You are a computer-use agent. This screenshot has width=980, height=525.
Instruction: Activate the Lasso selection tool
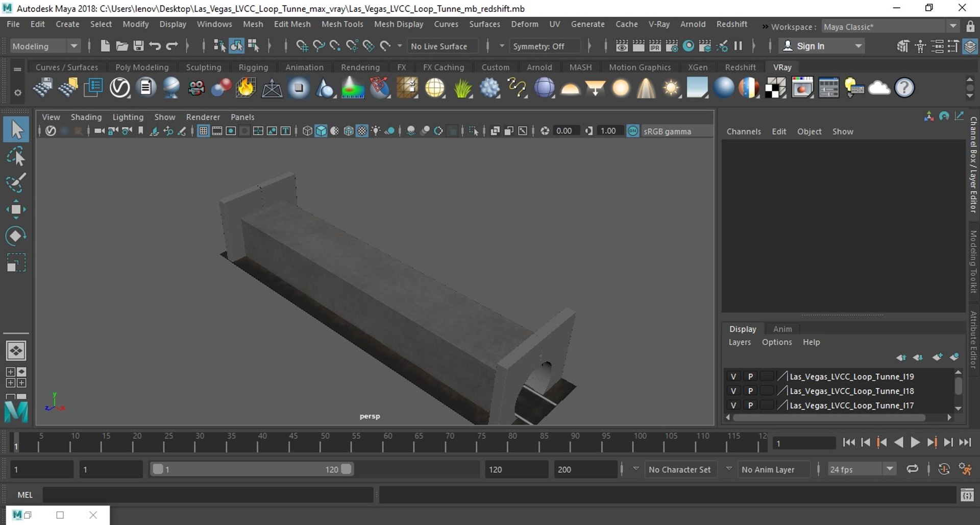coord(16,157)
